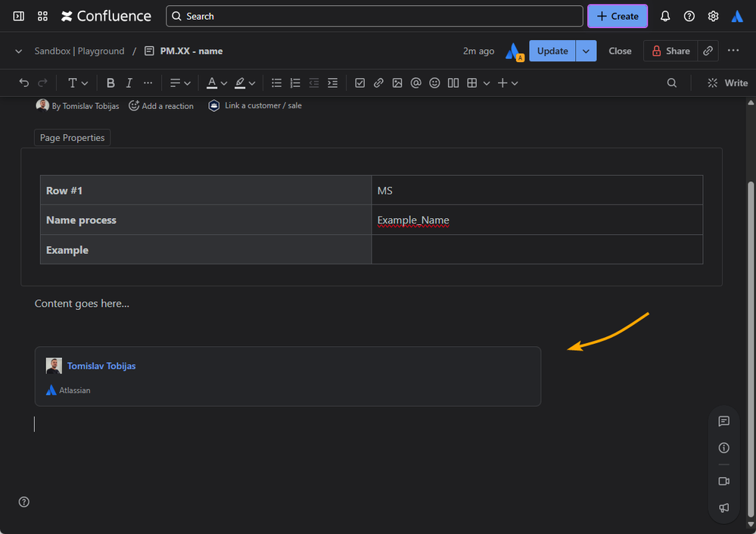The image size is (756, 534).
Task: Open the Sandbox | Playground breadcrumb
Action: click(79, 51)
